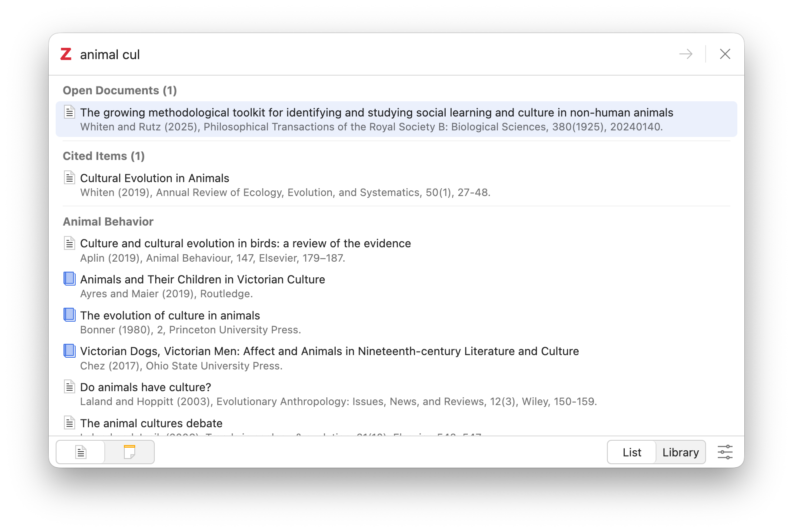Open the settings sliders icon
This screenshot has width=793, height=532.
(x=725, y=452)
